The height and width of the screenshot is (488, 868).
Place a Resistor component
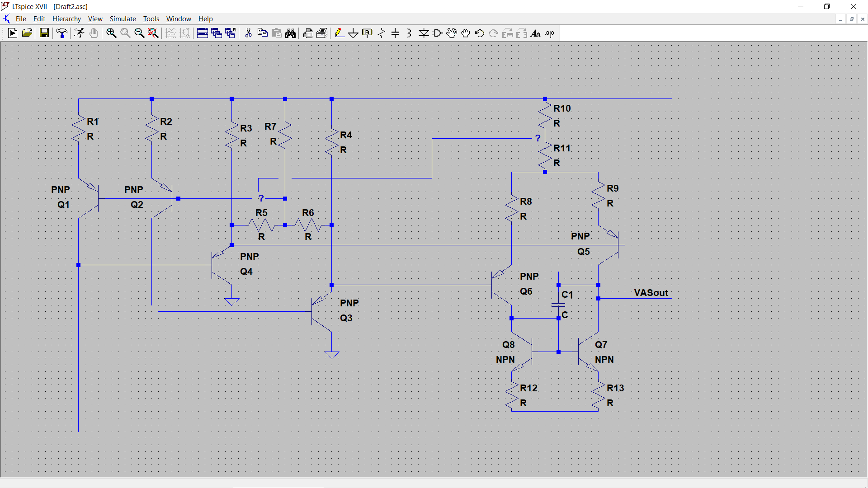382,33
